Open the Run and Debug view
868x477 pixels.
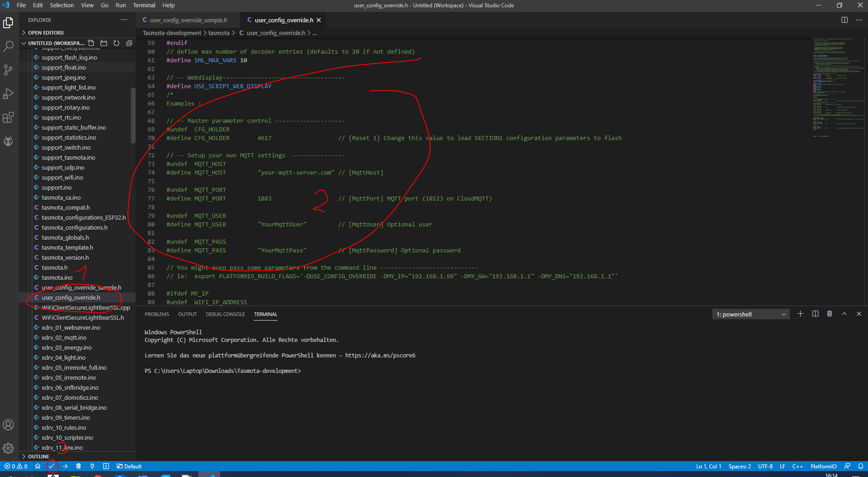point(8,94)
